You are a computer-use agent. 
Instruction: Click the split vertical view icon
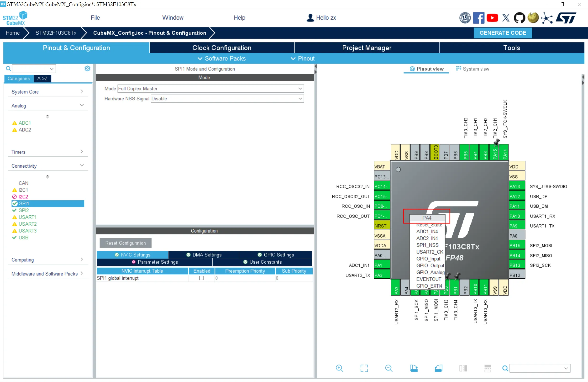pyautogui.click(x=488, y=368)
